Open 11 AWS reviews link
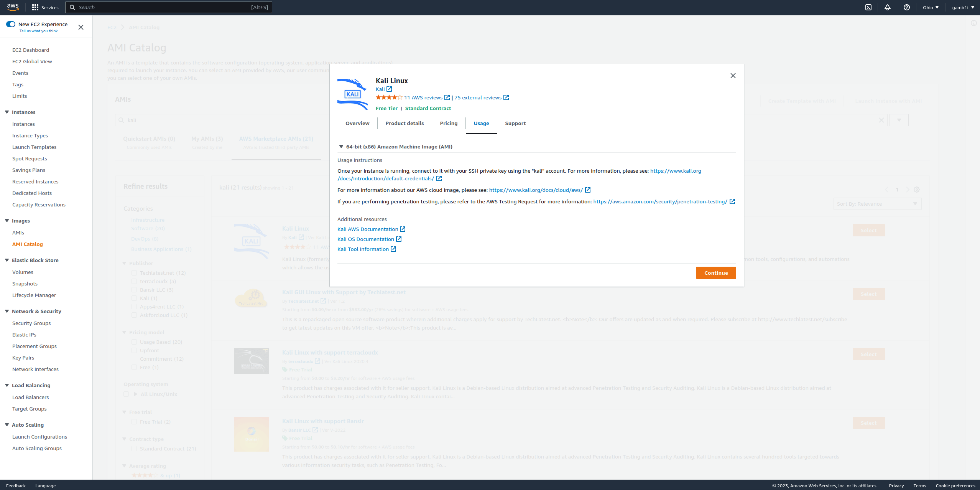This screenshot has height=490, width=980. coord(423,97)
